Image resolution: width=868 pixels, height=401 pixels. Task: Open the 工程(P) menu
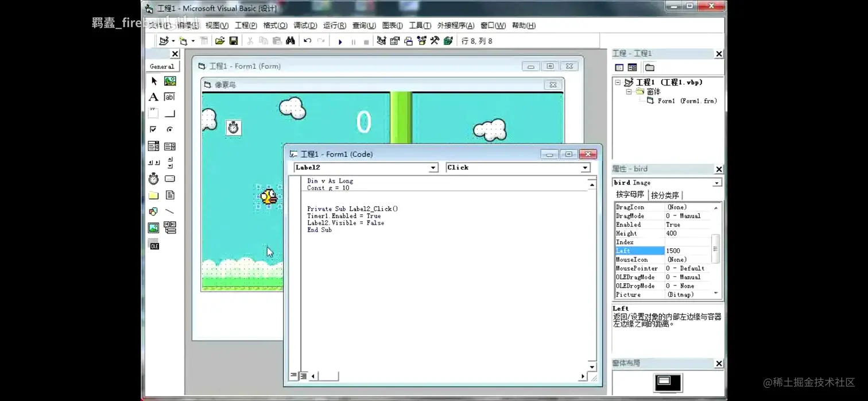coord(246,25)
